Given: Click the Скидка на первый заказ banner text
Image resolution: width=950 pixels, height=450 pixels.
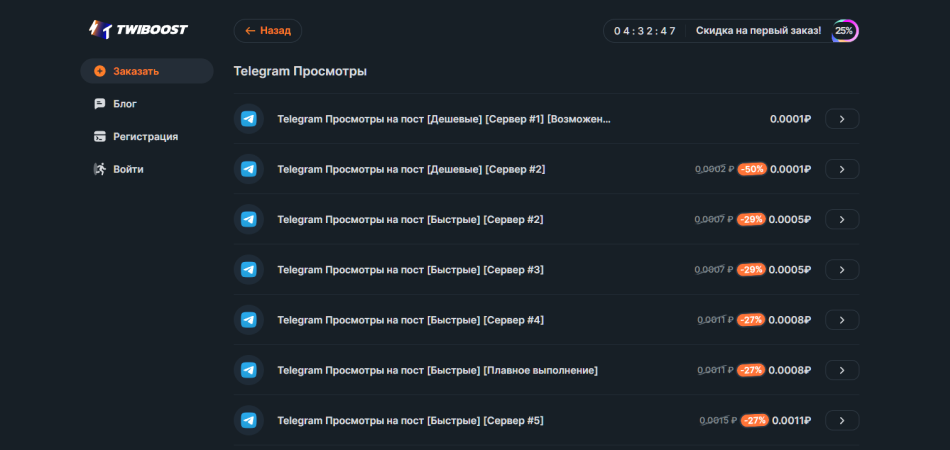Looking at the screenshot, I should point(759,30).
